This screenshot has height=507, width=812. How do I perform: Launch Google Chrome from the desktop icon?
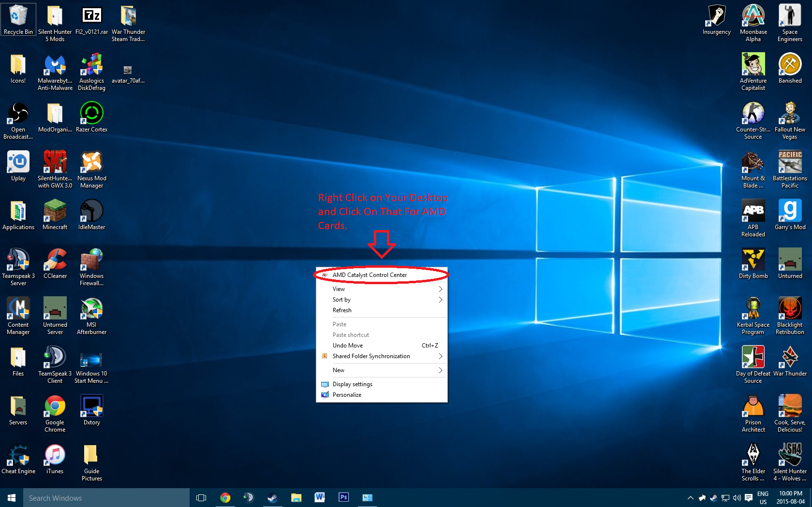[x=55, y=414]
